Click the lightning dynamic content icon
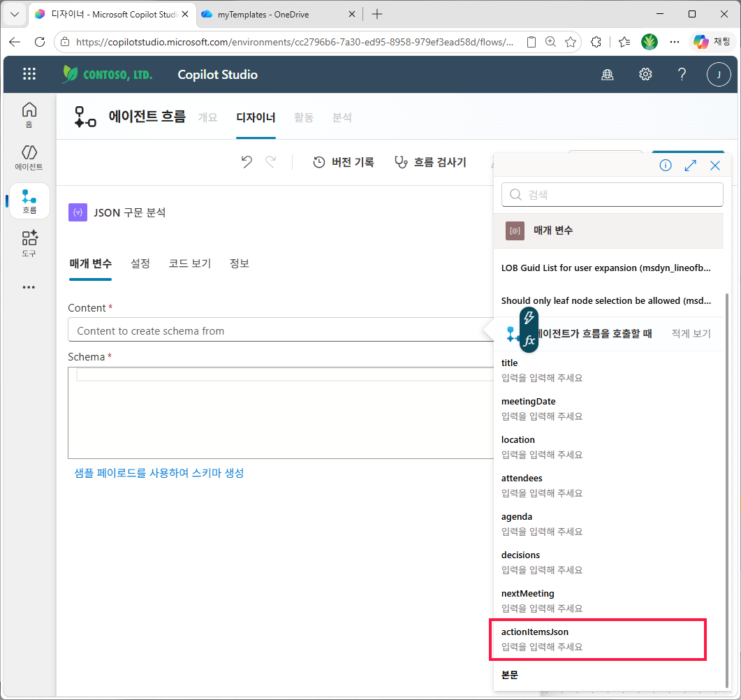 529,317
